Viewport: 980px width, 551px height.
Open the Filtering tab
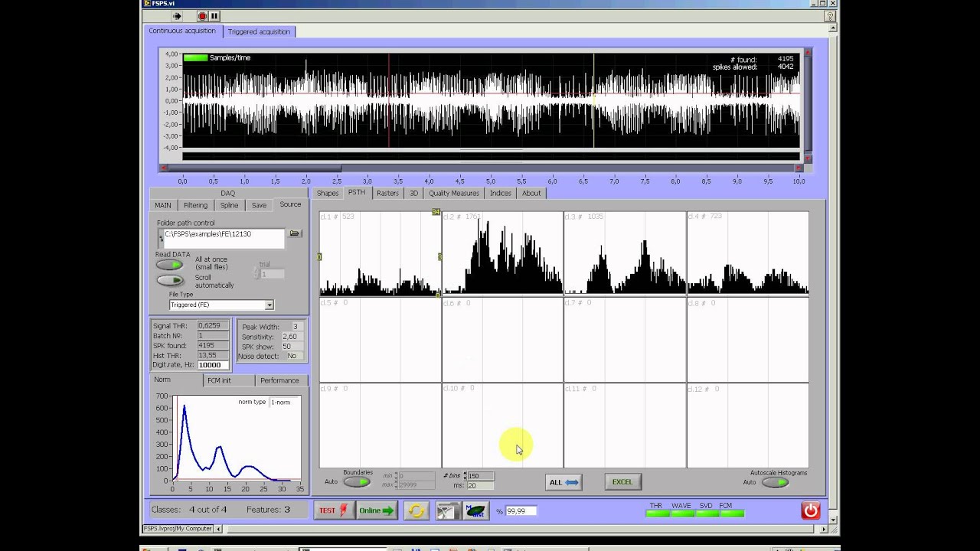click(195, 205)
